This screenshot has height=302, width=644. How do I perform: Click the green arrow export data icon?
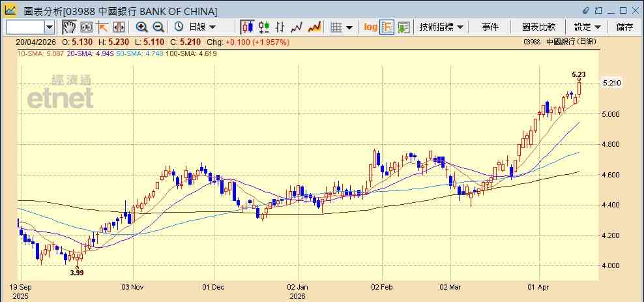click(x=403, y=27)
